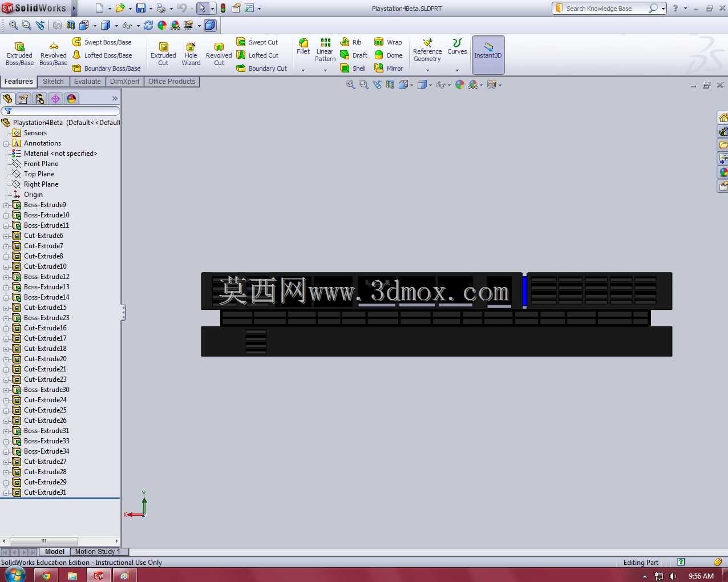The width and height of the screenshot is (728, 582).
Task: Toggle the Instant3D button
Action: (x=488, y=55)
